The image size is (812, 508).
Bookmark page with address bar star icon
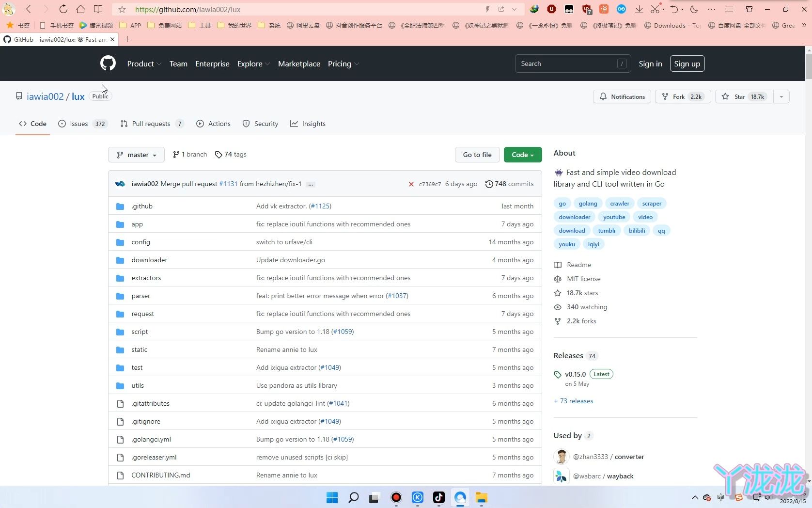click(122, 9)
